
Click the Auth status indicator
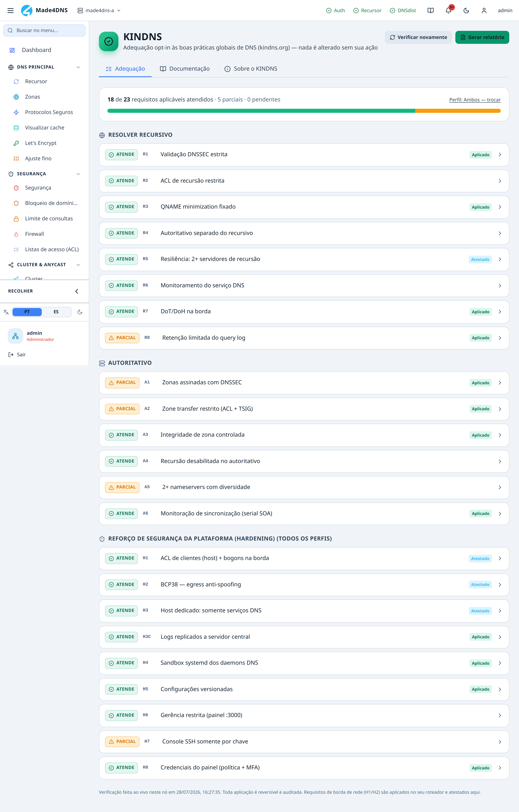(335, 10)
